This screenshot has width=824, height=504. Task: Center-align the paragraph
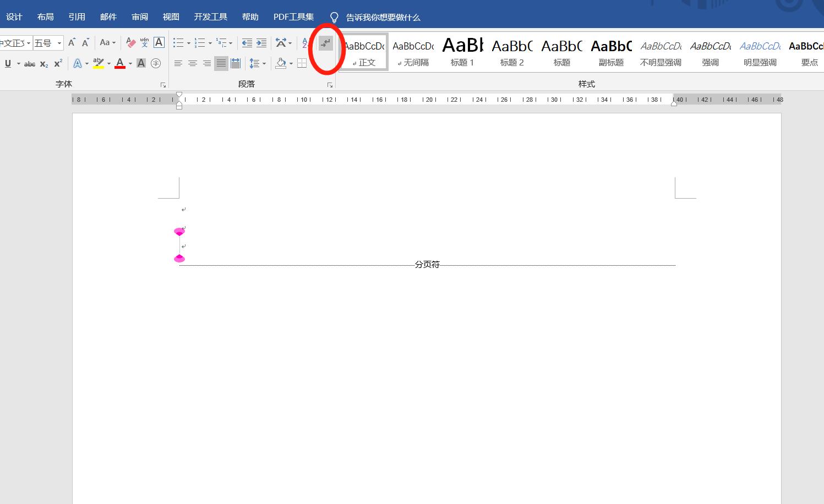(193, 64)
